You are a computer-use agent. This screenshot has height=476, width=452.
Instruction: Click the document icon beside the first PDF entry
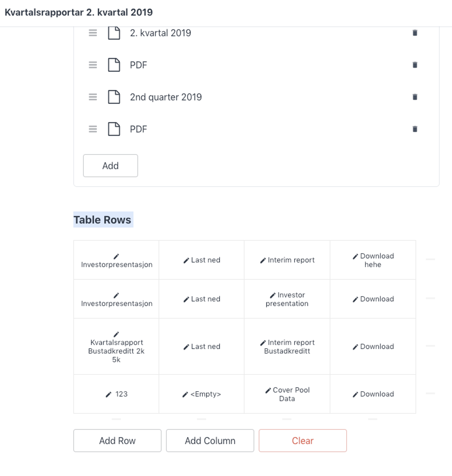coord(114,65)
